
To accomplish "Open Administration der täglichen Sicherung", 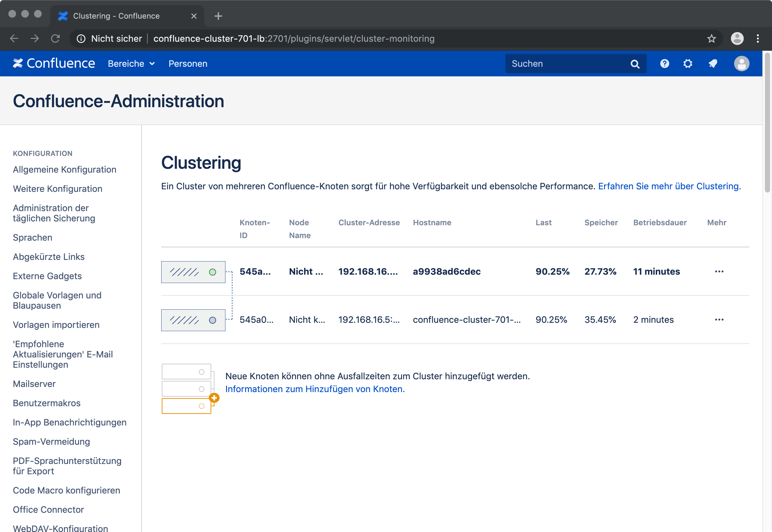I will click(54, 213).
